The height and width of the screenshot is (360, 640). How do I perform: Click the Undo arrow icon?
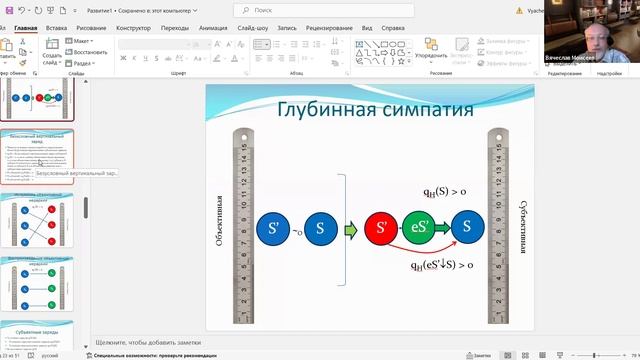[x=21, y=11]
